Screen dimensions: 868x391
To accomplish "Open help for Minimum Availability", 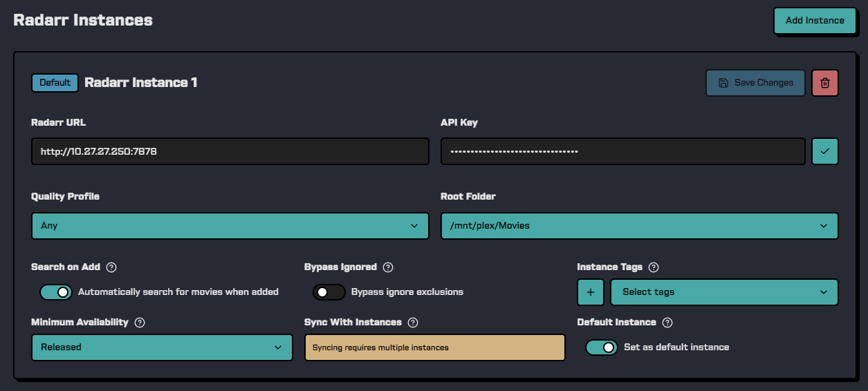I will [x=140, y=323].
